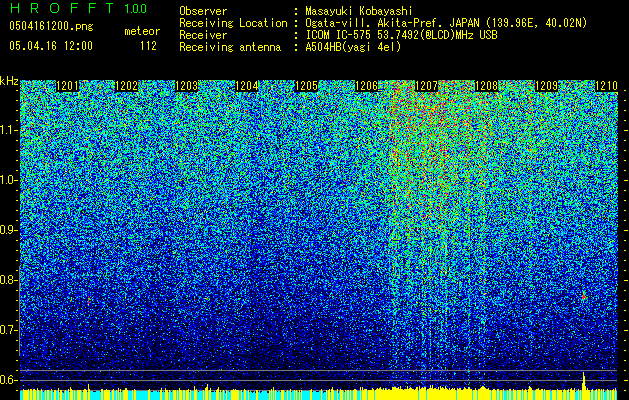Click the meteor count 112
This screenshot has width=629, height=400.
click(x=148, y=46)
